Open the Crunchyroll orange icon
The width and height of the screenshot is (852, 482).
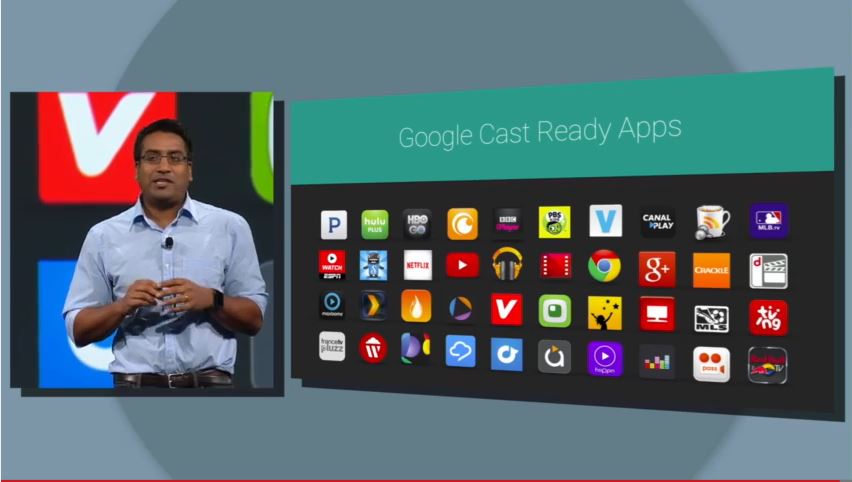462,223
